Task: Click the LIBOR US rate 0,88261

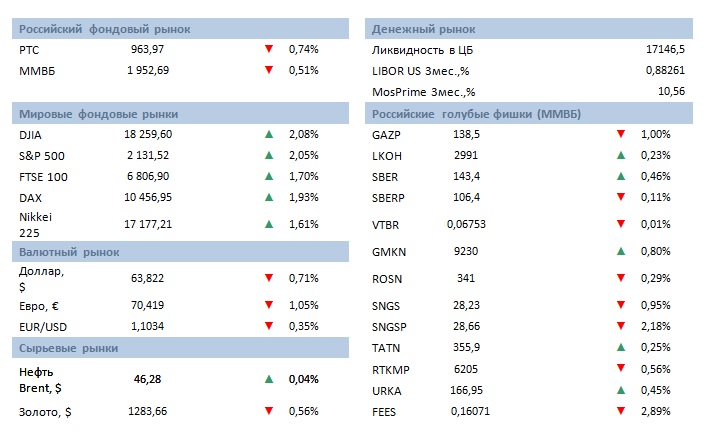Action: pos(663,70)
